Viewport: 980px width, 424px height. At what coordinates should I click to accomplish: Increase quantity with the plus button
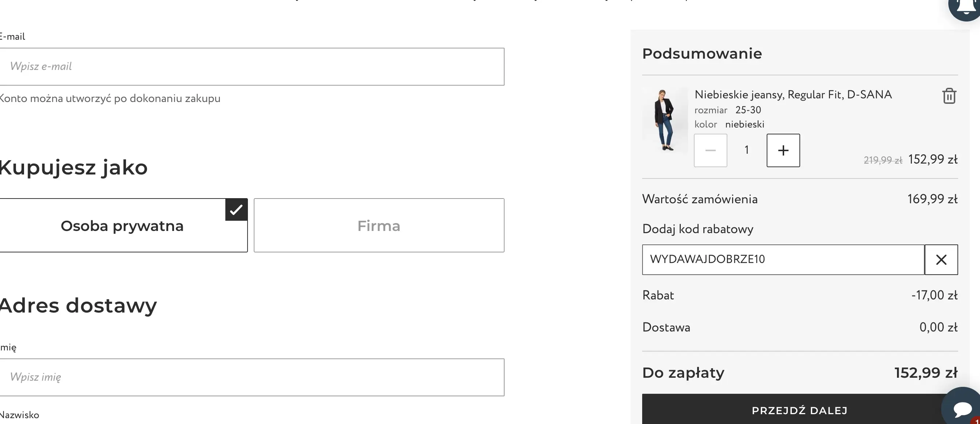(x=783, y=150)
